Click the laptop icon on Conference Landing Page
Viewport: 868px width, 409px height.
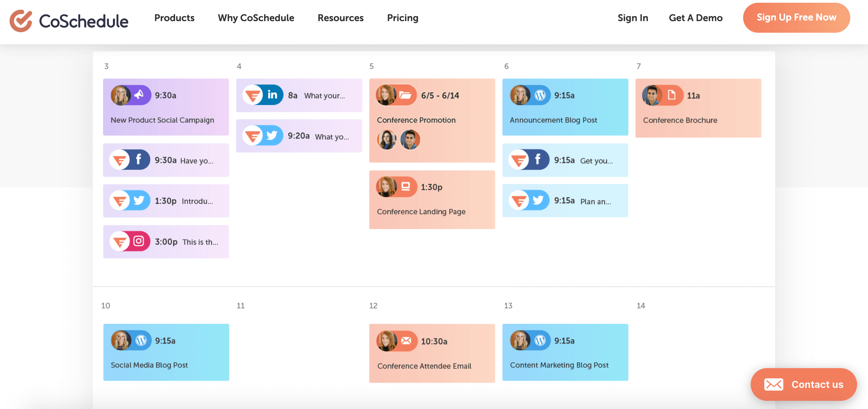(x=406, y=187)
